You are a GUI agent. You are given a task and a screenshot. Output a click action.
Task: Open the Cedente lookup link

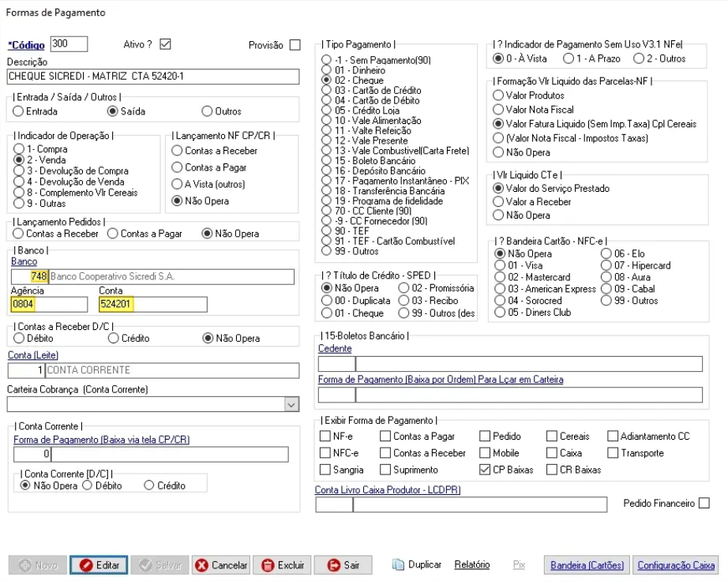(335, 348)
